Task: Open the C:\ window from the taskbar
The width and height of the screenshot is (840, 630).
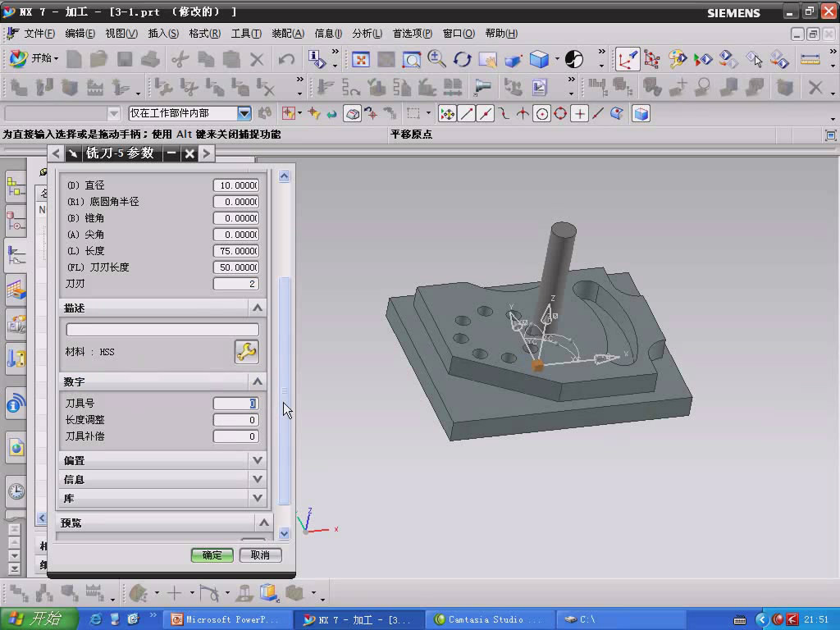Action: point(622,619)
